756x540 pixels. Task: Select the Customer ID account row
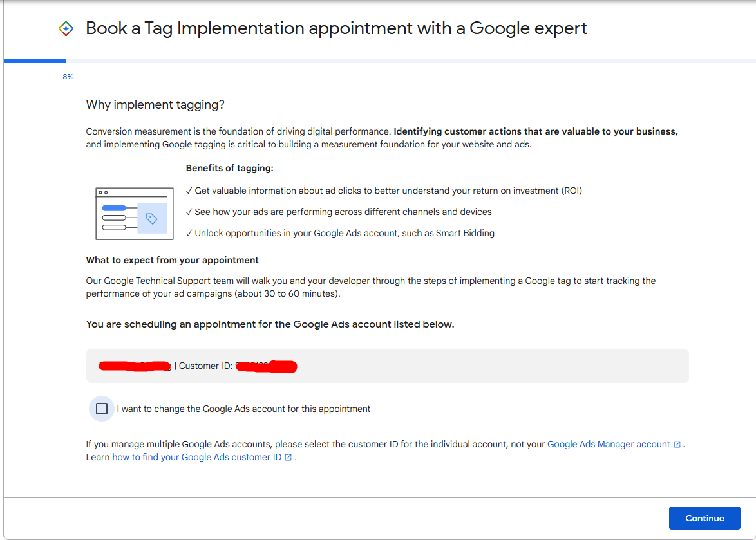click(x=387, y=365)
